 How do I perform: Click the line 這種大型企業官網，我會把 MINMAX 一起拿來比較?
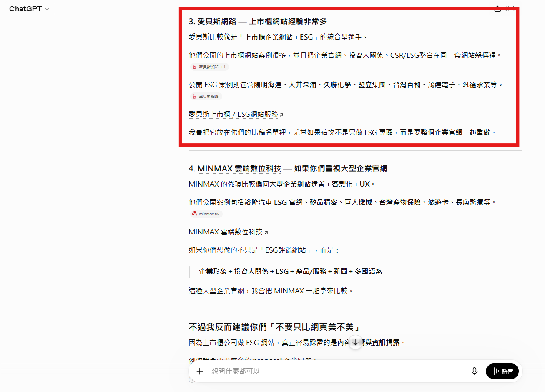point(272,291)
